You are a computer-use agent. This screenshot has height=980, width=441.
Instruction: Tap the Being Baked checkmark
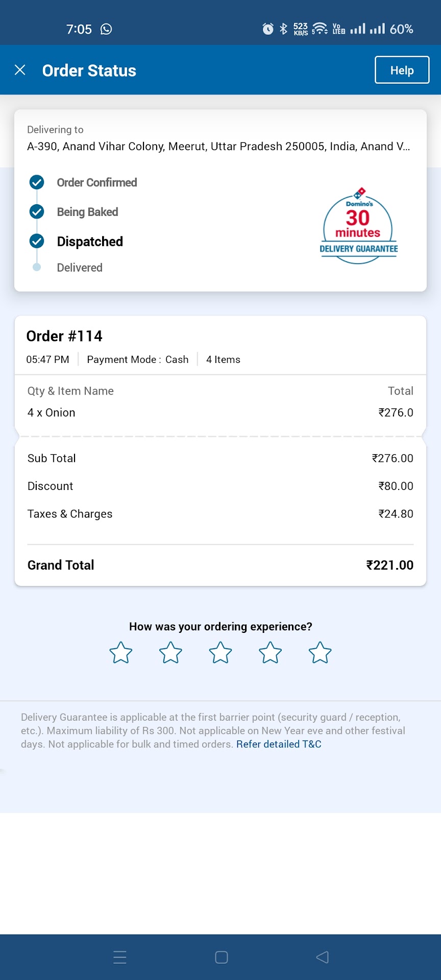37,211
